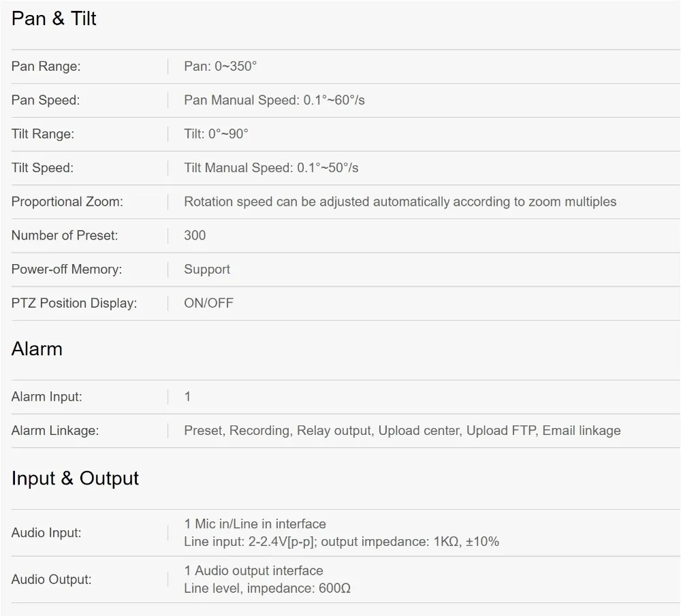681x616 pixels.
Task: Click the Proportional Zoom label
Action: pyautogui.click(x=67, y=201)
